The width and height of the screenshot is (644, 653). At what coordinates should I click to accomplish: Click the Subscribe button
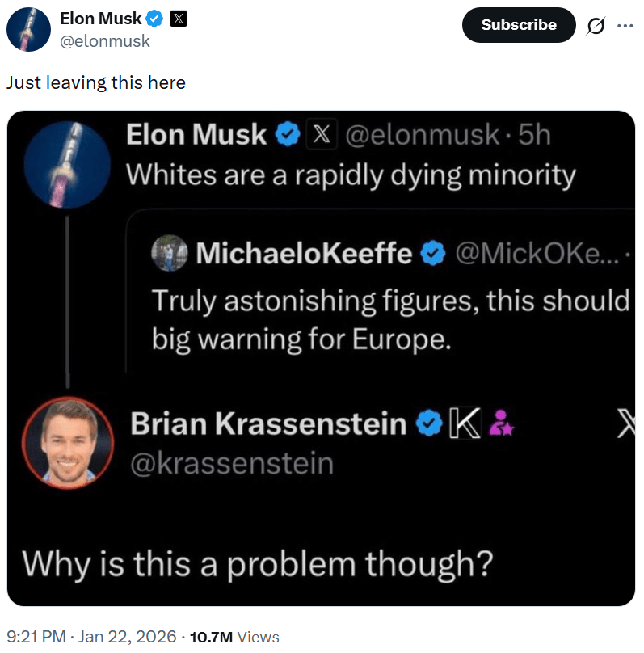518,25
